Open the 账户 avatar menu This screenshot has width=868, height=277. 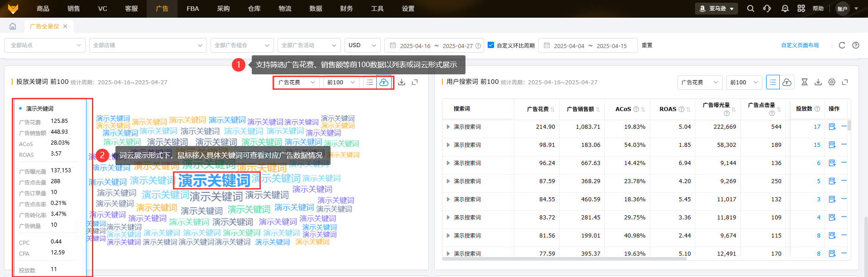(x=843, y=9)
